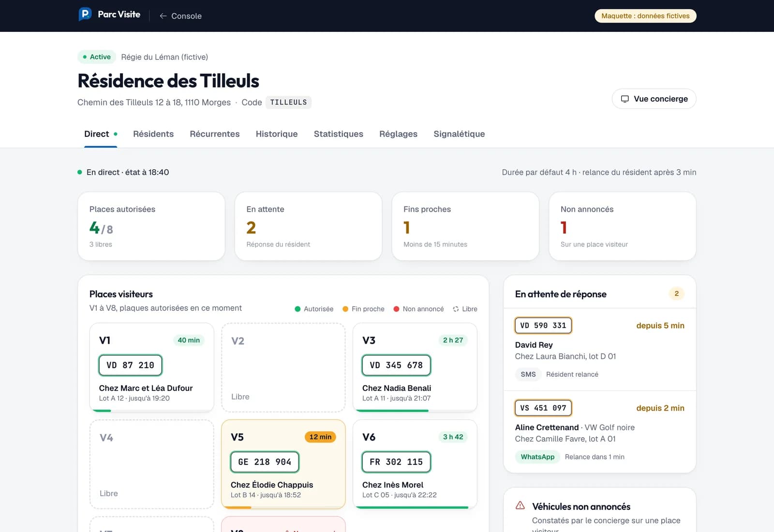Screen dimensions: 774x532
Task: Open pending plate VD 590 331
Action: click(x=543, y=325)
